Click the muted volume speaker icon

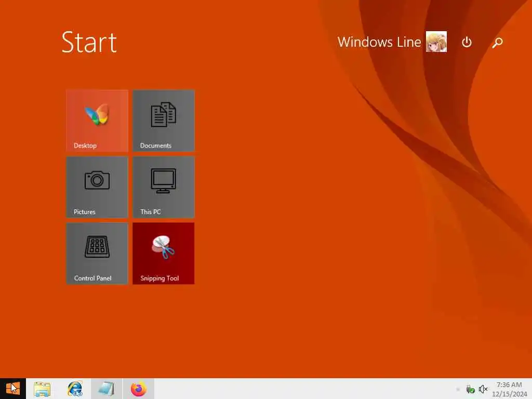pos(483,389)
